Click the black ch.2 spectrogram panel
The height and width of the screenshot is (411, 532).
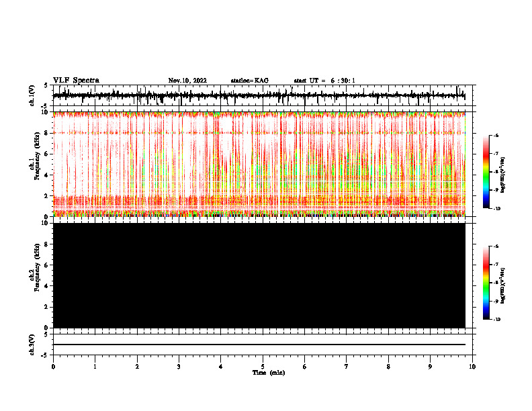point(259,275)
